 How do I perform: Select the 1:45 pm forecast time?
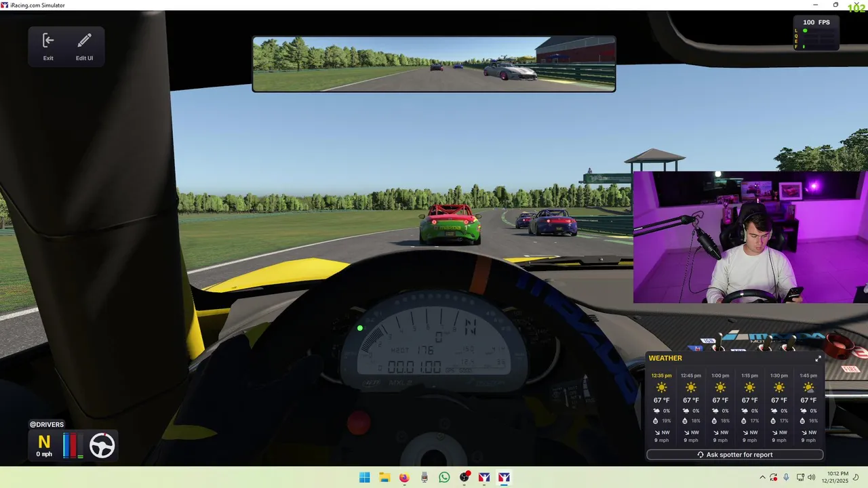808,375
